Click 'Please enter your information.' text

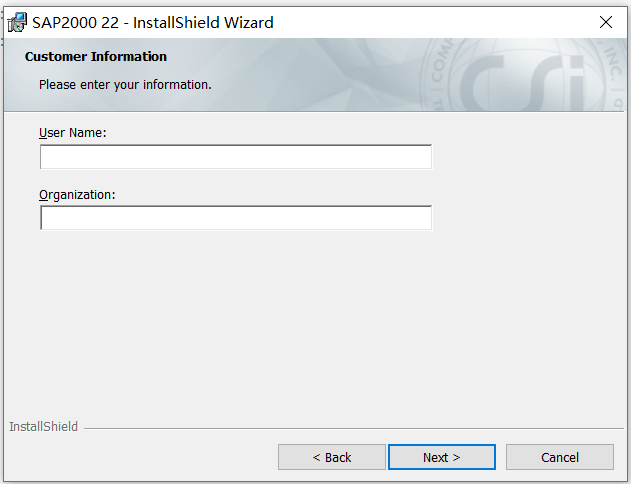point(125,85)
